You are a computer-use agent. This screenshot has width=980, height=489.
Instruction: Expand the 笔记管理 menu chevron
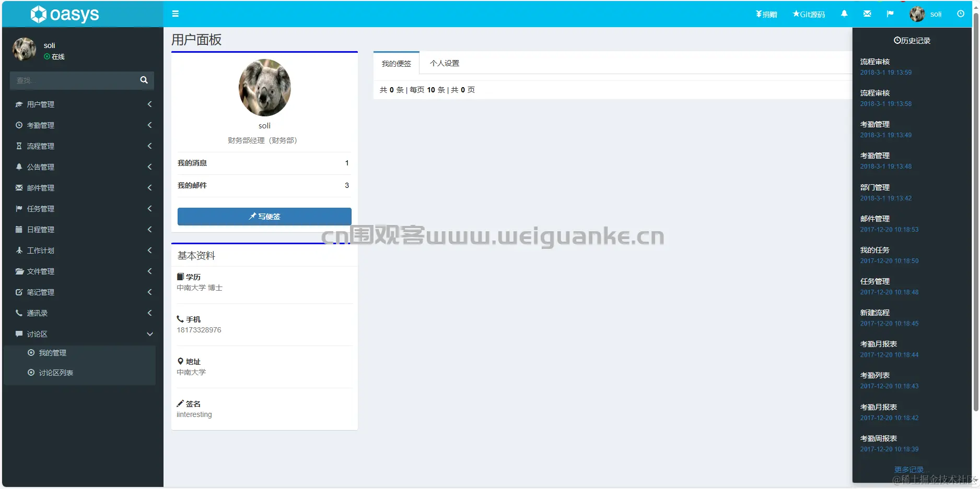click(150, 292)
